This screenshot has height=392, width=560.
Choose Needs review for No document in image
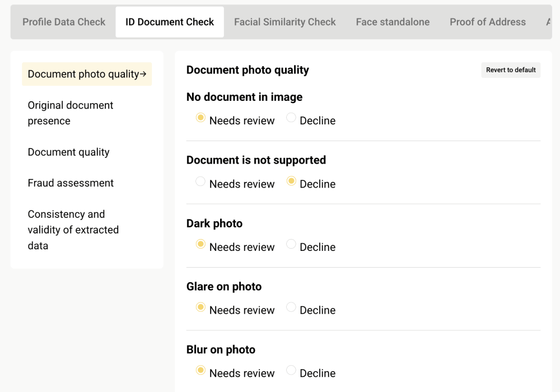click(x=200, y=118)
